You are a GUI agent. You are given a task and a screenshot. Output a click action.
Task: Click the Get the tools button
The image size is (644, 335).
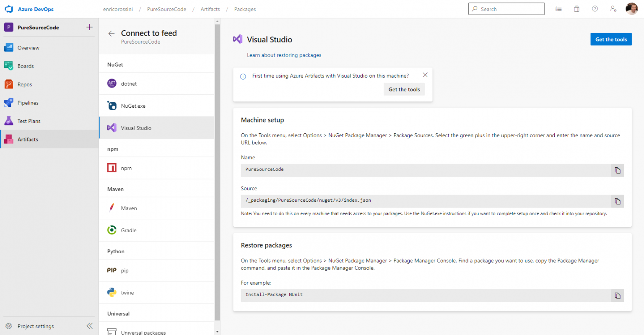(611, 39)
